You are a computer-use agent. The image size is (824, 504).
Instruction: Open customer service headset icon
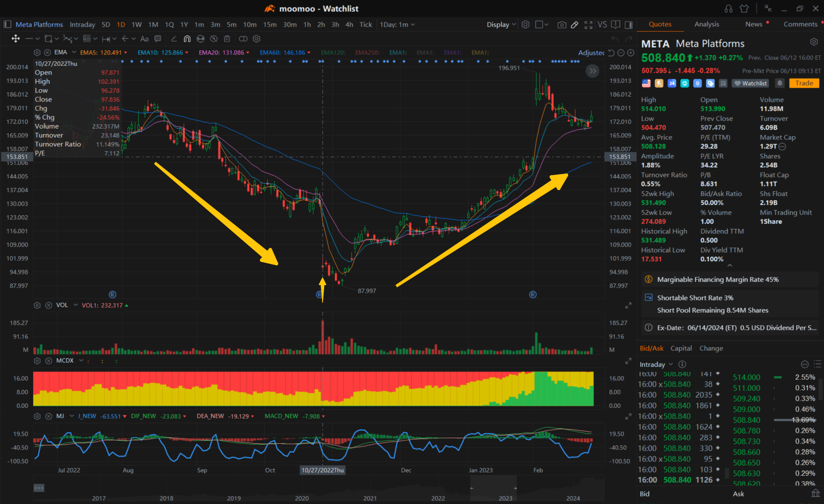(x=728, y=9)
